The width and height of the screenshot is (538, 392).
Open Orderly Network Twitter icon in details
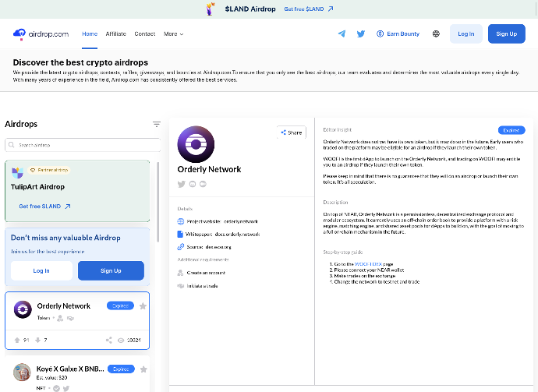[x=181, y=184]
